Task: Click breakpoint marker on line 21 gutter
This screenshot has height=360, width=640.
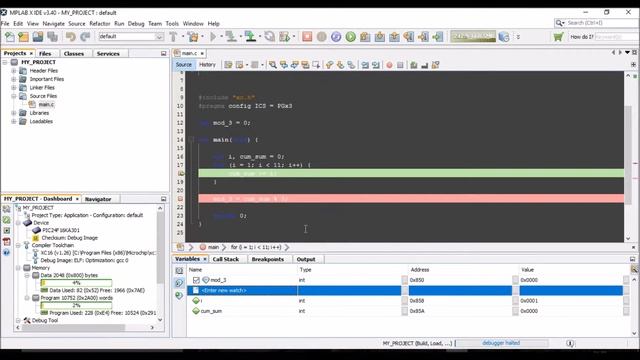Action: point(180,199)
